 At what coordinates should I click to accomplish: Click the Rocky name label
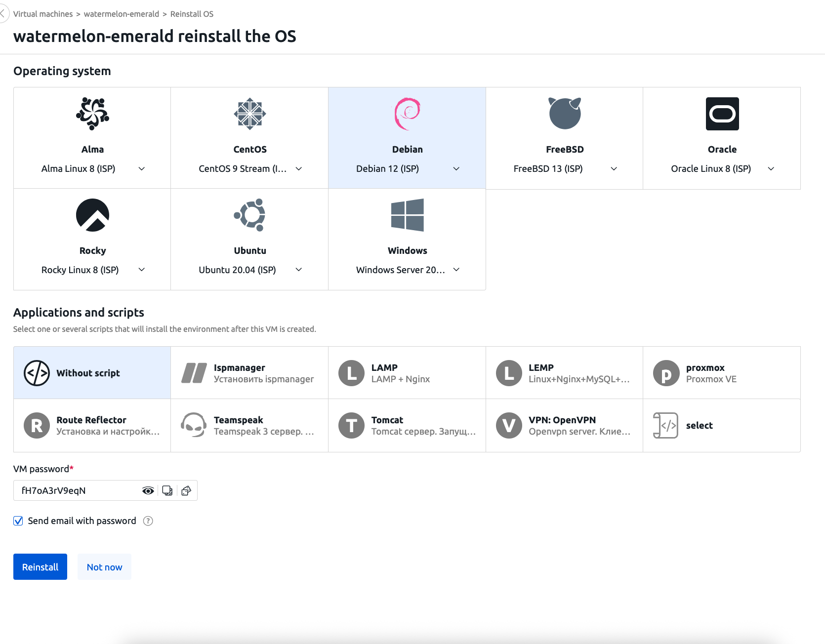pos(92,251)
